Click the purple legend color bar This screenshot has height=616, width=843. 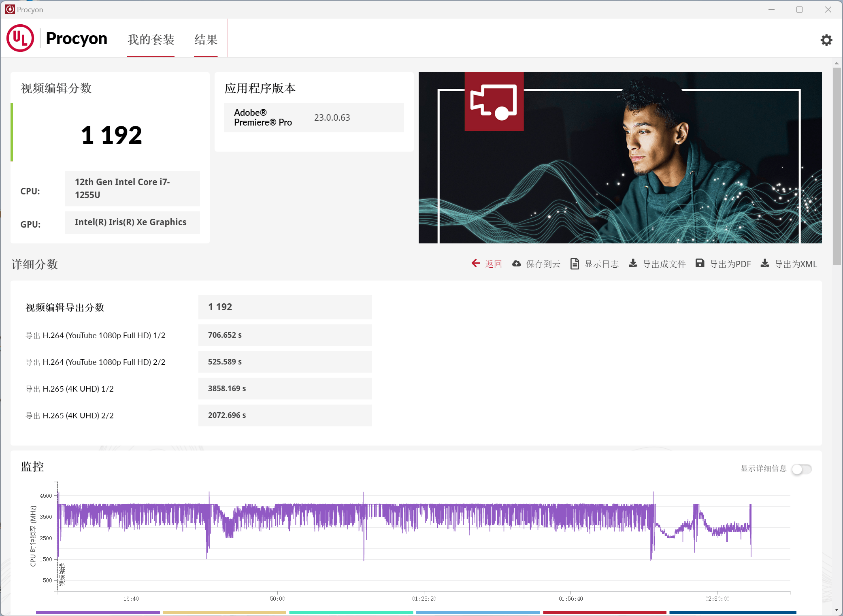[x=98, y=612]
